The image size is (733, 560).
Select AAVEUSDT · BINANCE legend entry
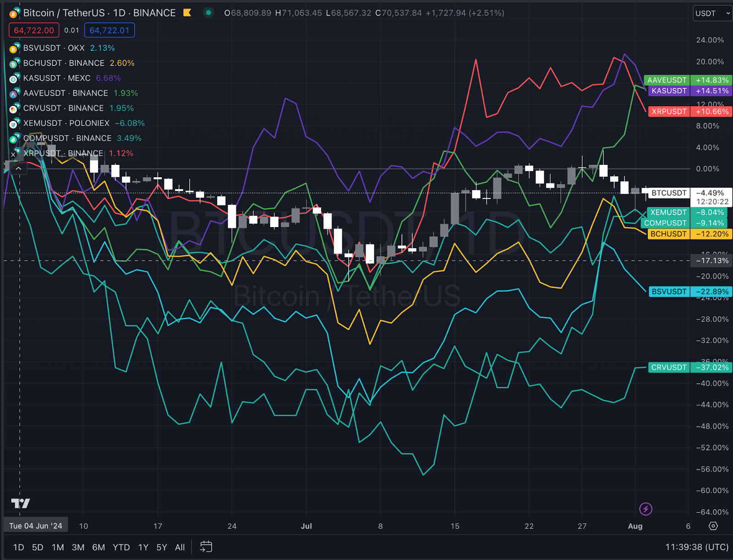click(66, 93)
